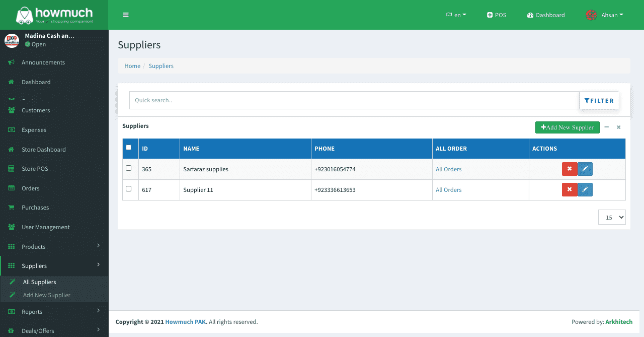Viewport: 644px width, 337px height.
Task: Open All Orders link for Sarfaraz supplies
Action: (x=449, y=169)
